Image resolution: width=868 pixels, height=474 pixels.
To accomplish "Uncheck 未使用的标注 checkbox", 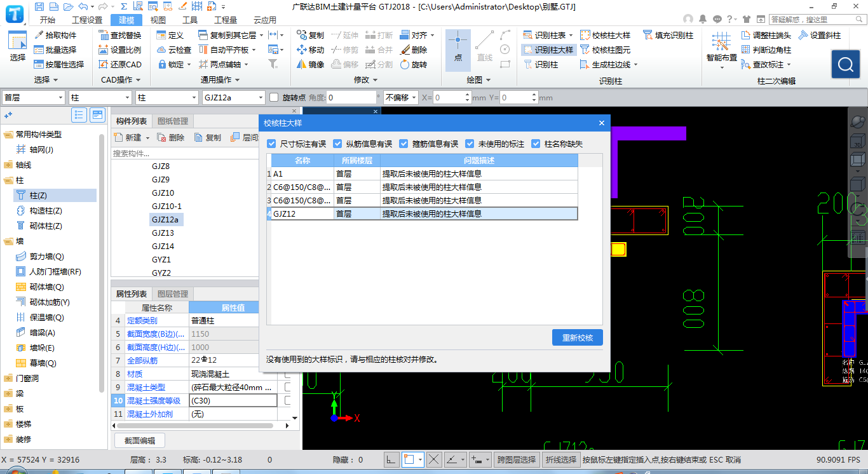I will pyautogui.click(x=470, y=144).
